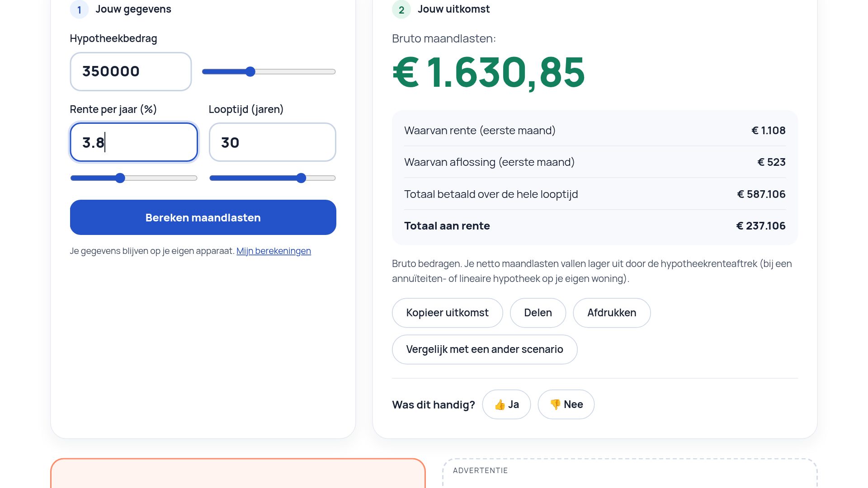
Task: Click the € 1.630,85 monthly cost amount
Action: pyautogui.click(x=488, y=72)
